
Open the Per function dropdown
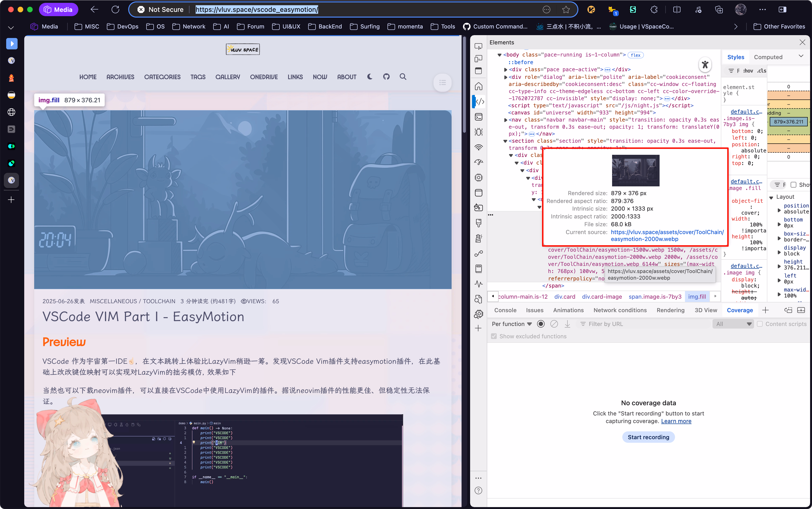point(512,324)
